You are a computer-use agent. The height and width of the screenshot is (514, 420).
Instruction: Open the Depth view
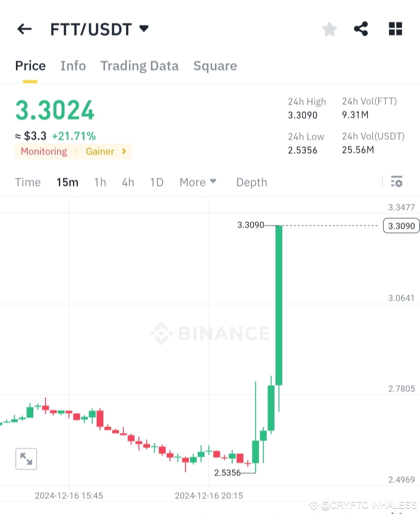point(251,182)
